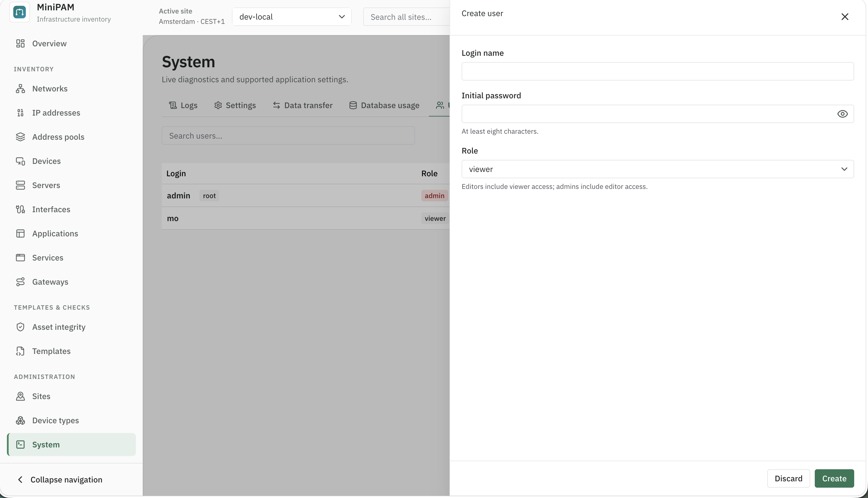
Task: Open the Overview grid icon
Action: pyautogui.click(x=20, y=43)
